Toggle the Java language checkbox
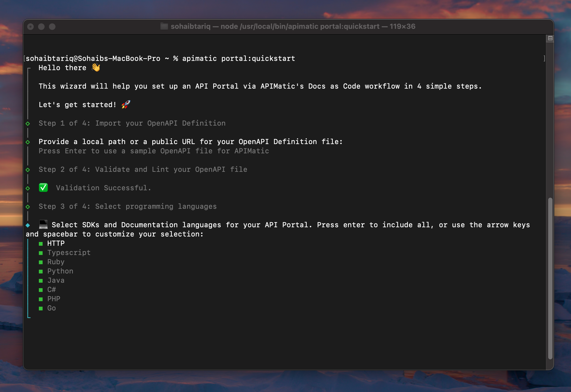 (x=41, y=281)
